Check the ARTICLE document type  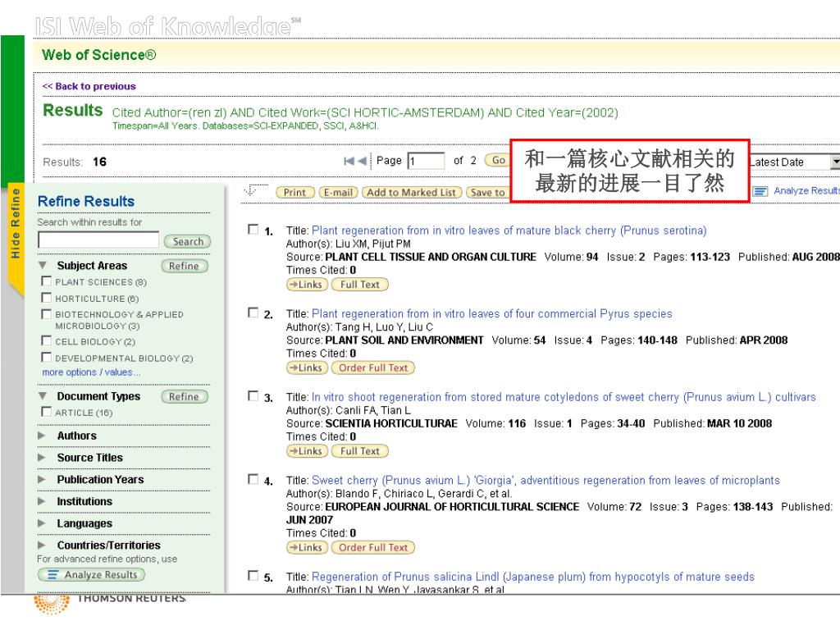[47, 412]
